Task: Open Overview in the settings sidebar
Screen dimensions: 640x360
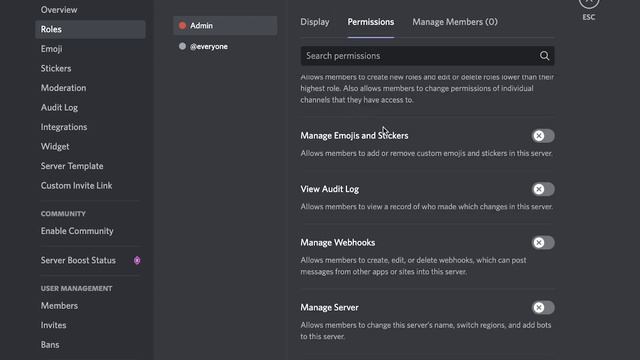Action: point(90,10)
